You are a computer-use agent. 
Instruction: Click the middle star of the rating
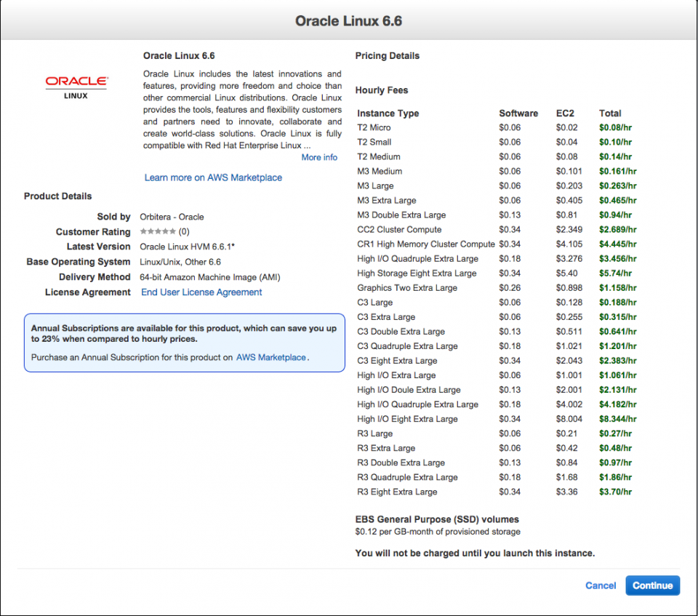pyautogui.click(x=159, y=231)
